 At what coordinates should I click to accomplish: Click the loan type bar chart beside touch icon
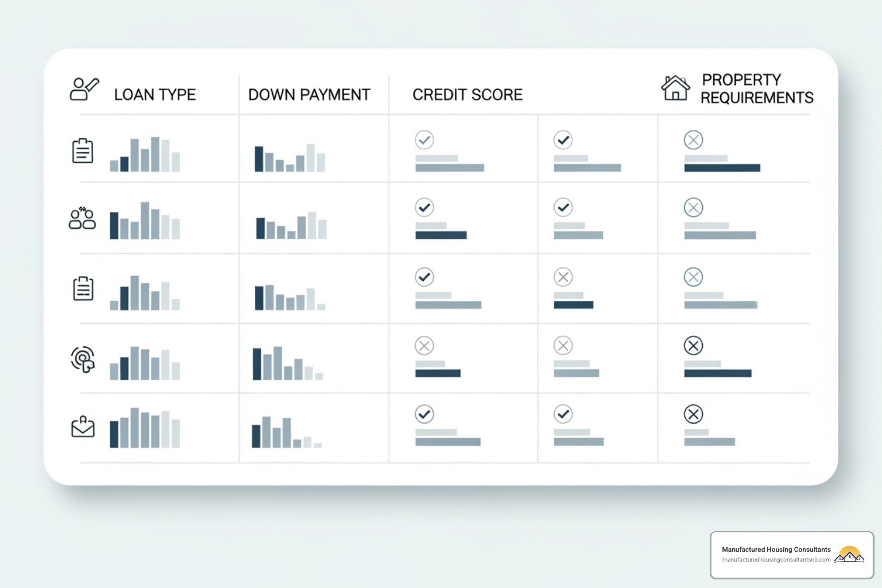point(145,363)
